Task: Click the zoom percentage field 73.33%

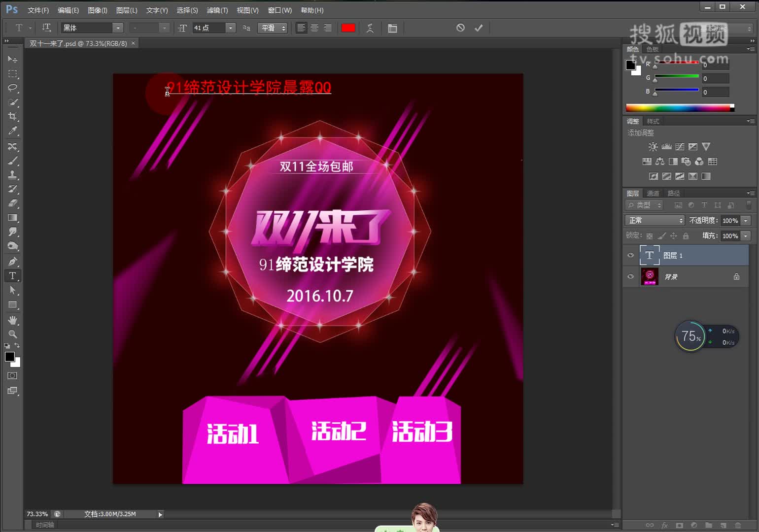Action: point(37,514)
